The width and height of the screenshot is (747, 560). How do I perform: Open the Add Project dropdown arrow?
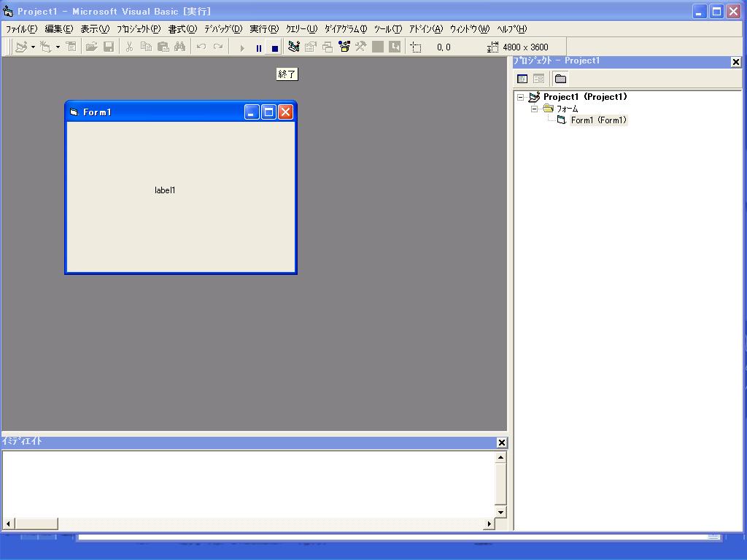(33, 47)
